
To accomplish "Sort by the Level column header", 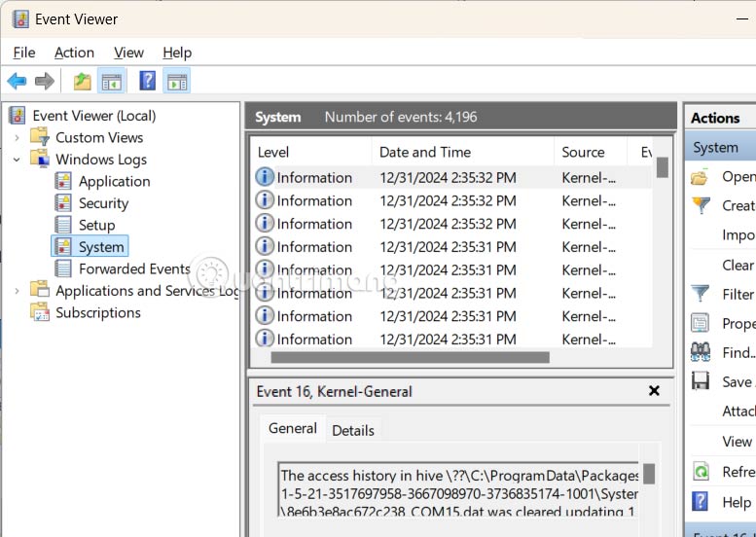I will pyautogui.click(x=312, y=153).
